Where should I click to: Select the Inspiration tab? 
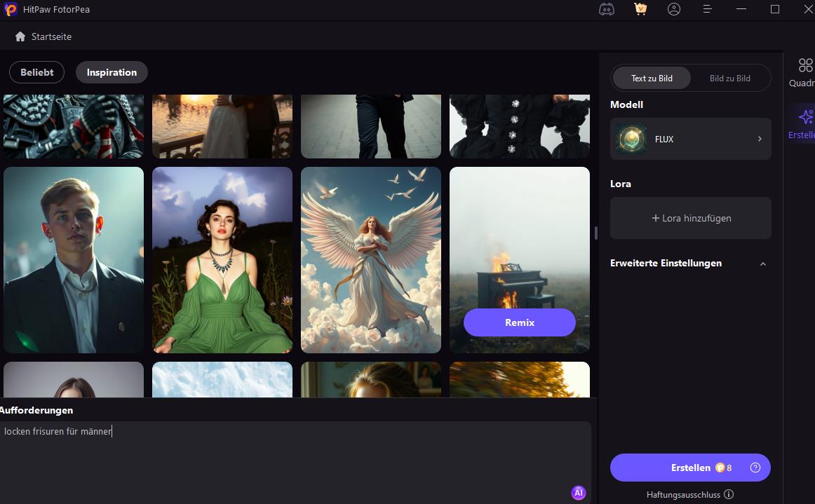(x=112, y=72)
